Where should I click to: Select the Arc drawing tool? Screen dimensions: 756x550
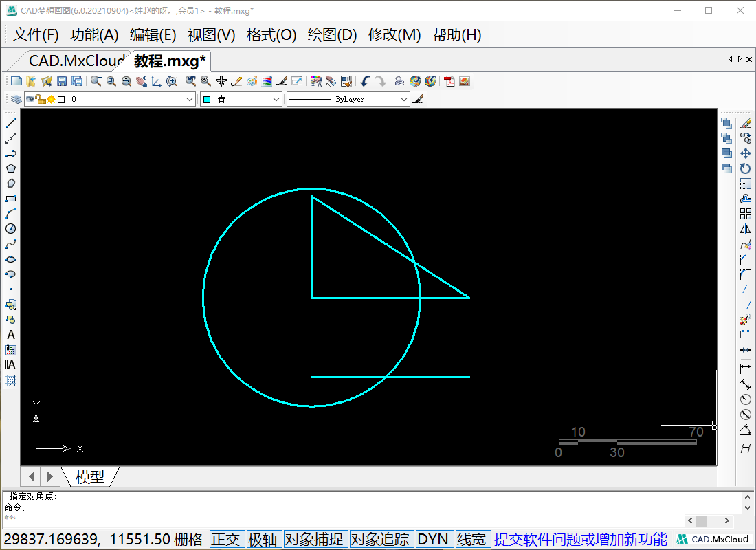point(10,214)
